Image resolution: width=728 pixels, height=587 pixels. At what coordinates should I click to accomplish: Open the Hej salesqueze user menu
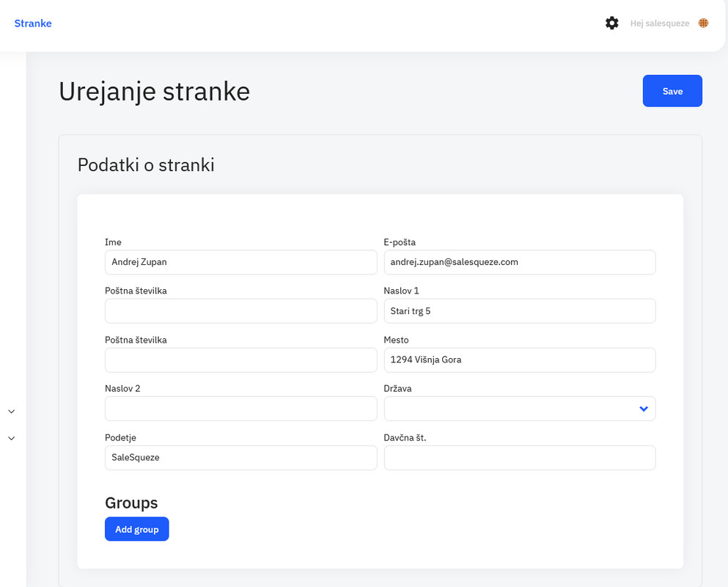(x=659, y=23)
